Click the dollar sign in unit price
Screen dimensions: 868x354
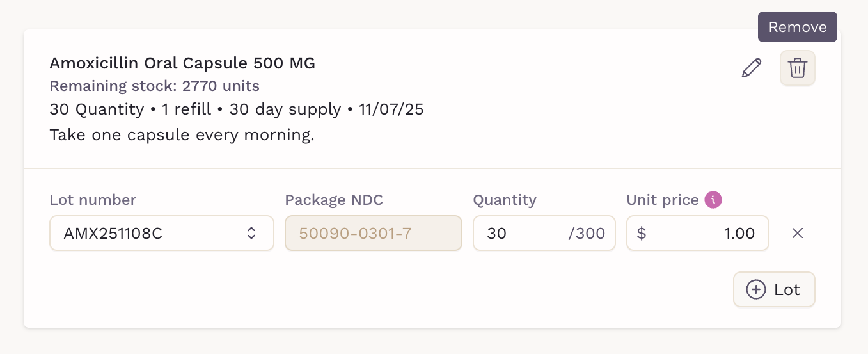coord(642,234)
